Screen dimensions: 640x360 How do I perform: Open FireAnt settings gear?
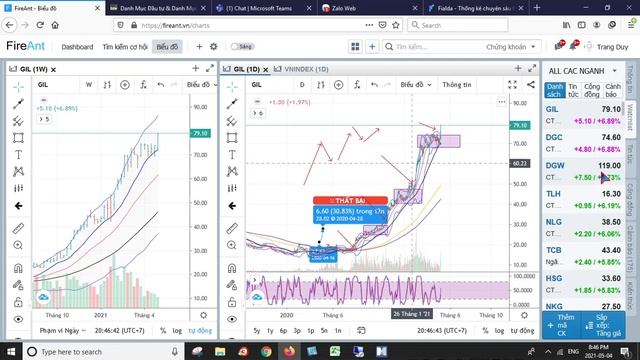[213, 47]
